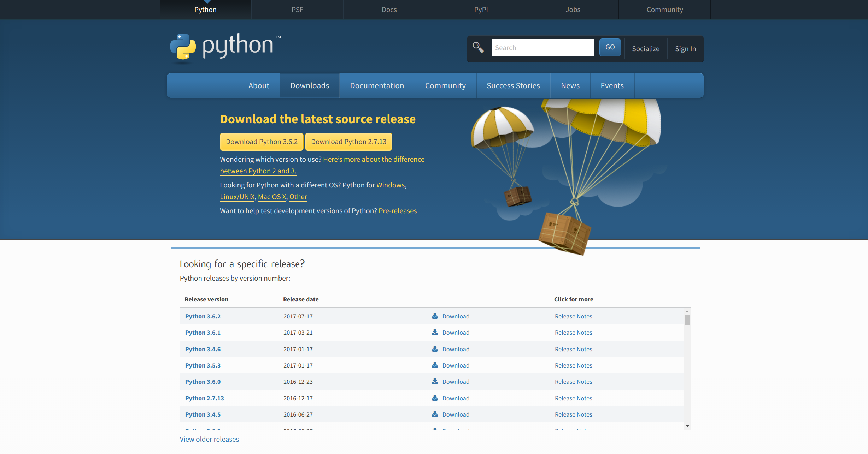The height and width of the screenshot is (454, 868).
Task: Click the Download Python 3.6.2 button
Action: click(x=262, y=142)
